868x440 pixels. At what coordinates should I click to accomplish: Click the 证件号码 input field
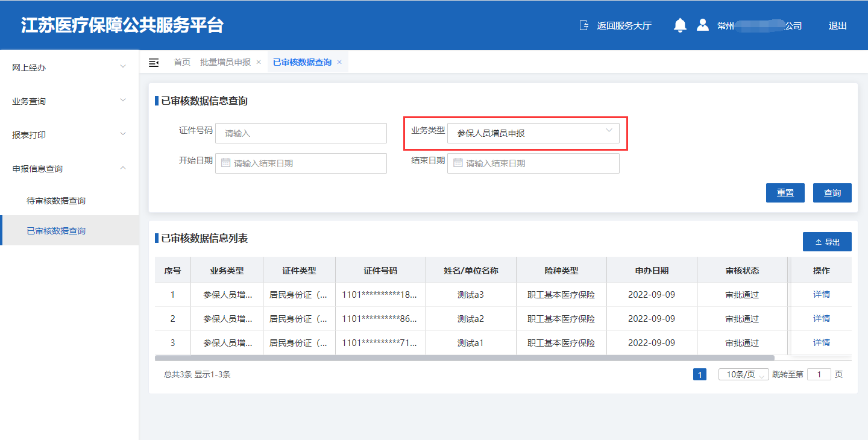301,133
